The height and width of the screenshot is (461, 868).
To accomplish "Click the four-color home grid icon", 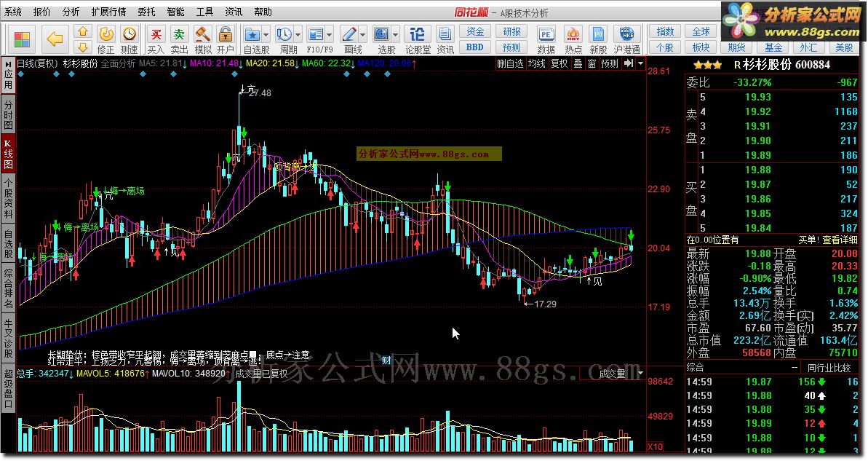I will [23, 39].
